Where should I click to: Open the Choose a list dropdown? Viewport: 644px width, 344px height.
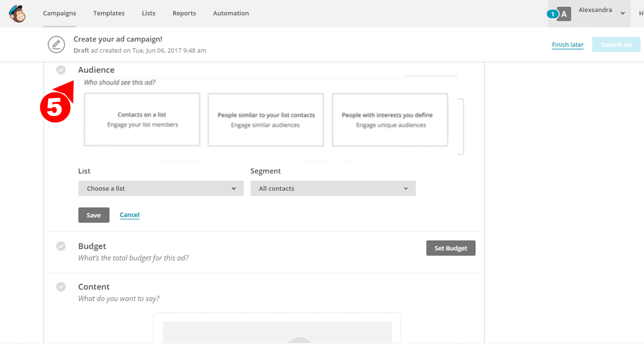pyautogui.click(x=161, y=189)
